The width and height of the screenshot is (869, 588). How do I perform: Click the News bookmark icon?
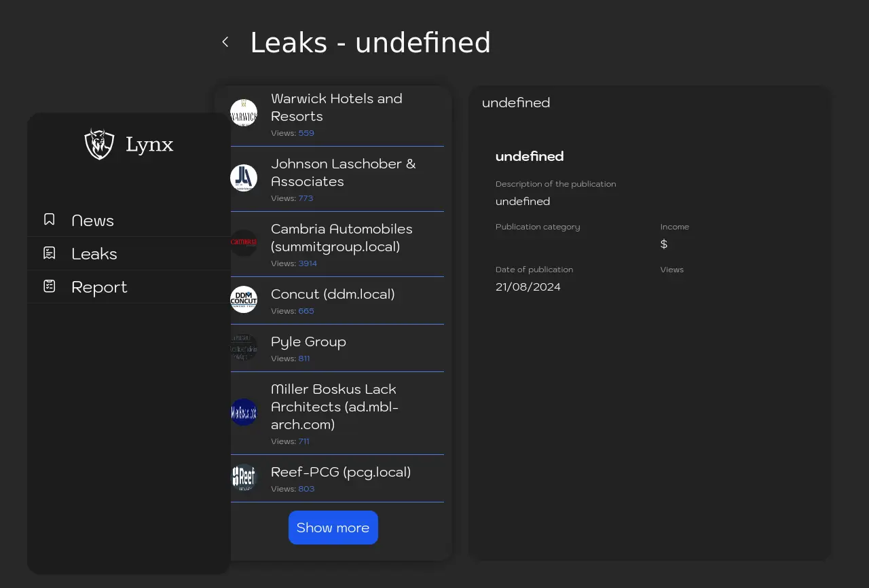tap(50, 219)
